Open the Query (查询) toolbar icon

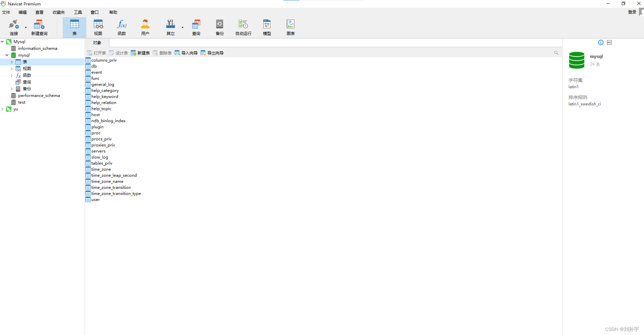[196, 27]
